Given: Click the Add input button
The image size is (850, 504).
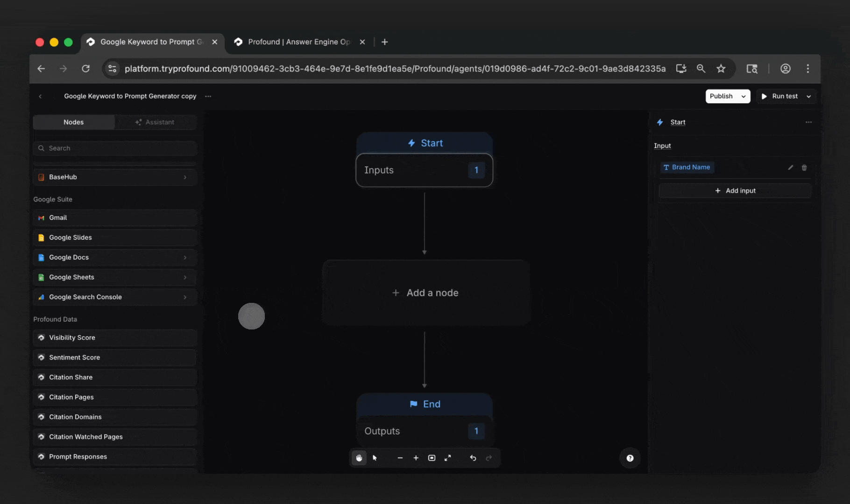Looking at the screenshot, I should click(735, 191).
